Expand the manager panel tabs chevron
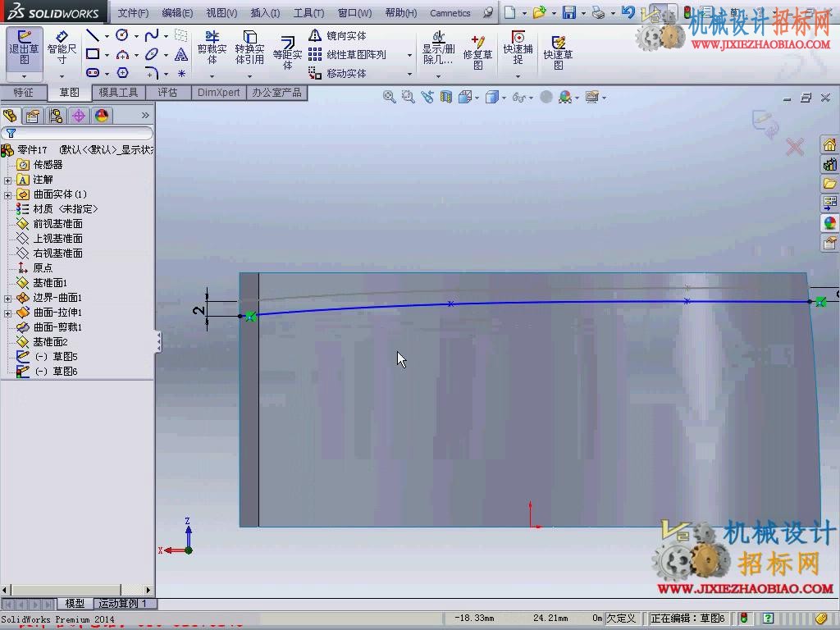Screen dimensions: 840x630 click(144, 115)
